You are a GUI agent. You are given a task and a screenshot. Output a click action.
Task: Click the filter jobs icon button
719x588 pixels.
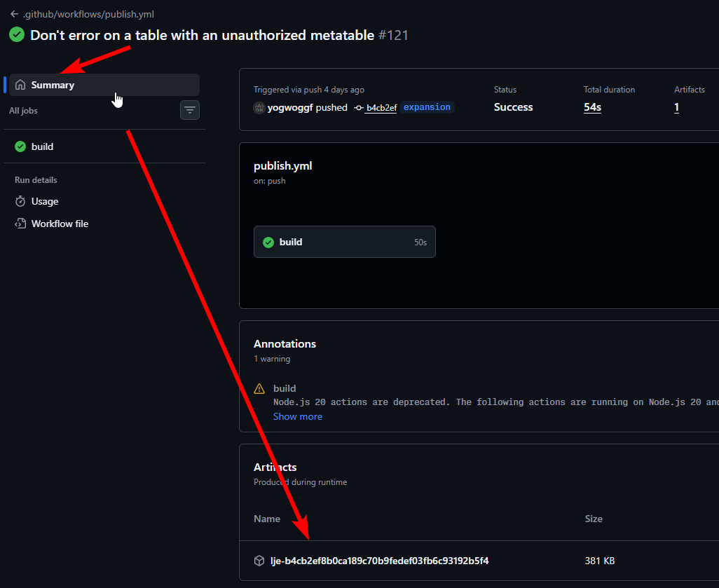tap(190, 110)
